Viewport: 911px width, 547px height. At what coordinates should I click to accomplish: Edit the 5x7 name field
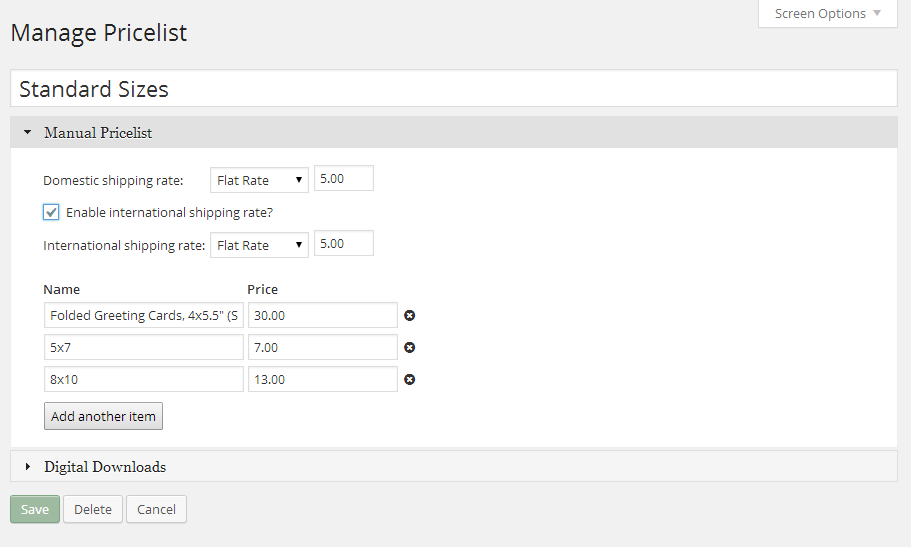(144, 347)
